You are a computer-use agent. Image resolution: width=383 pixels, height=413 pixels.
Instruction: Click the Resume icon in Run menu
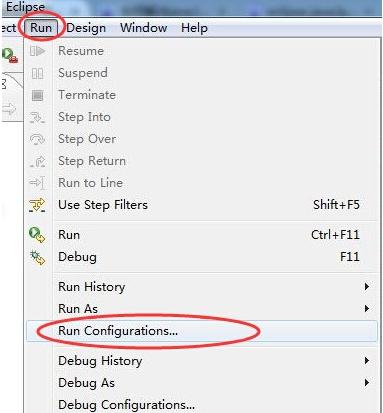[x=37, y=51]
